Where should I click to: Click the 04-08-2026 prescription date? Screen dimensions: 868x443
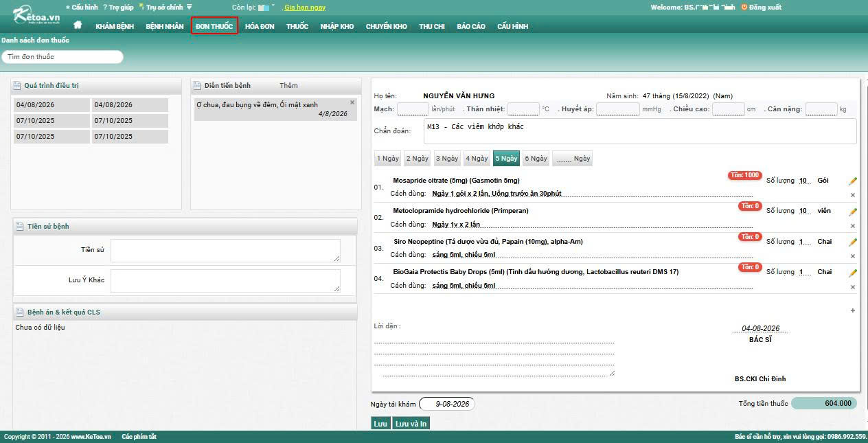[760, 328]
